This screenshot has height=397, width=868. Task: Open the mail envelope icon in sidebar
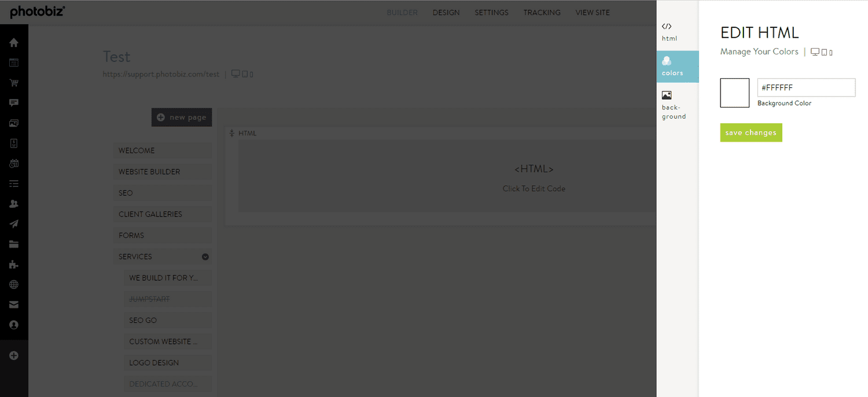pos(14,304)
